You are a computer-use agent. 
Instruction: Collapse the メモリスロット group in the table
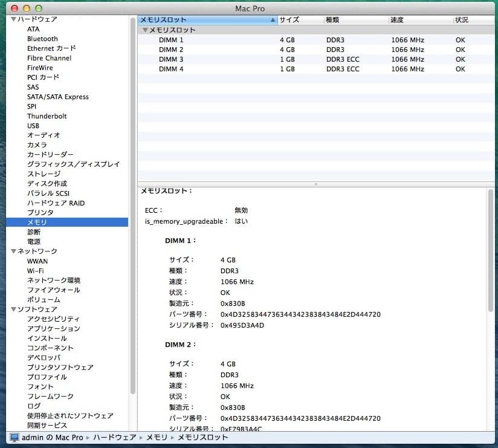point(146,30)
